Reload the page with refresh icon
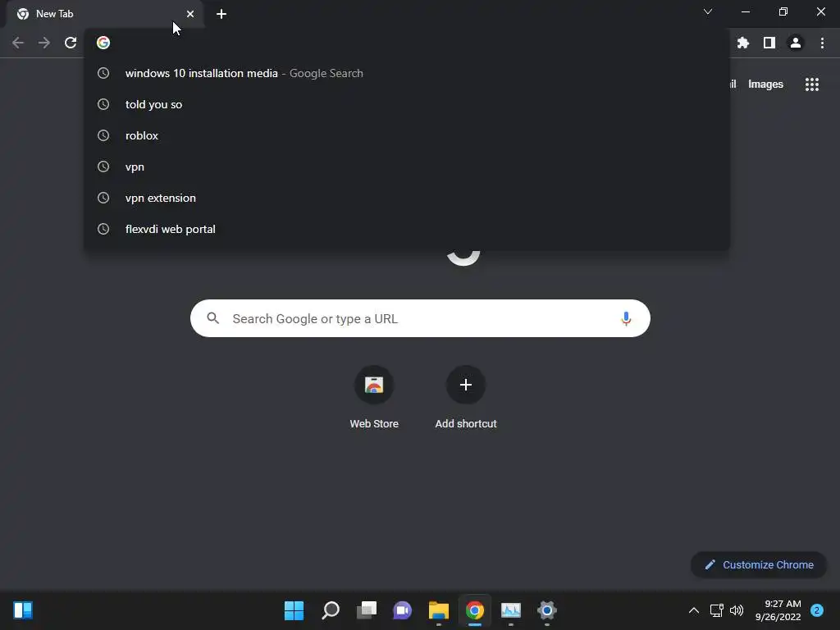Screen dimensions: 840x630 [71, 43]
